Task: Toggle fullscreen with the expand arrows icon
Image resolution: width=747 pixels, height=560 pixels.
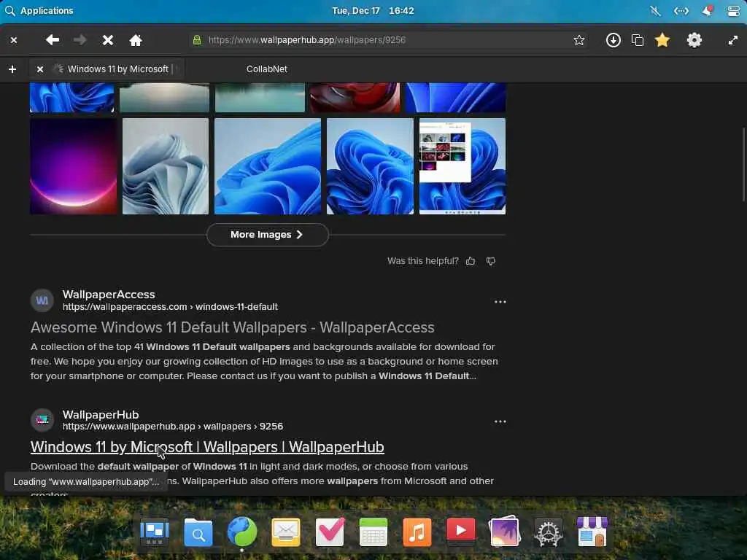Action: (732, 40)
